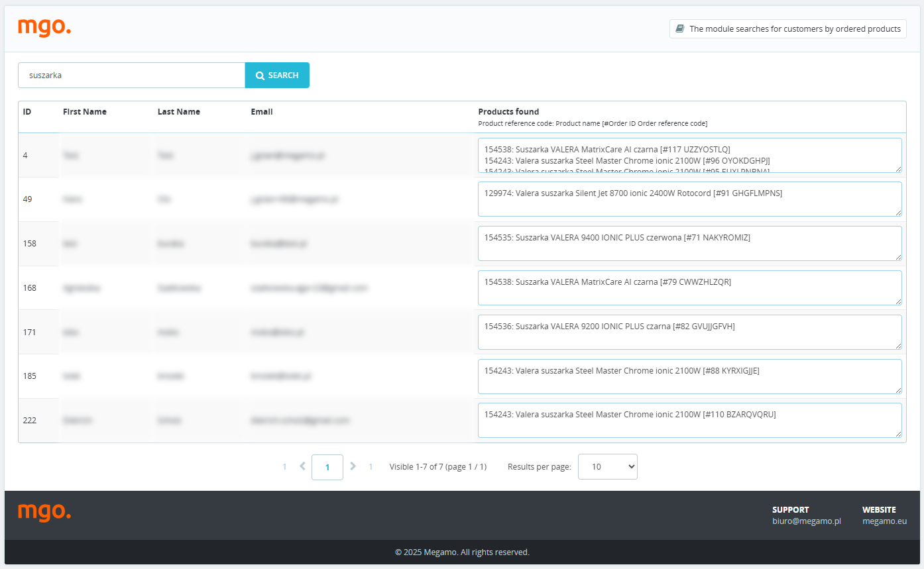Go to the next page using the right chevron
This screenshot has height=569, width=924.
click(353, 466)
